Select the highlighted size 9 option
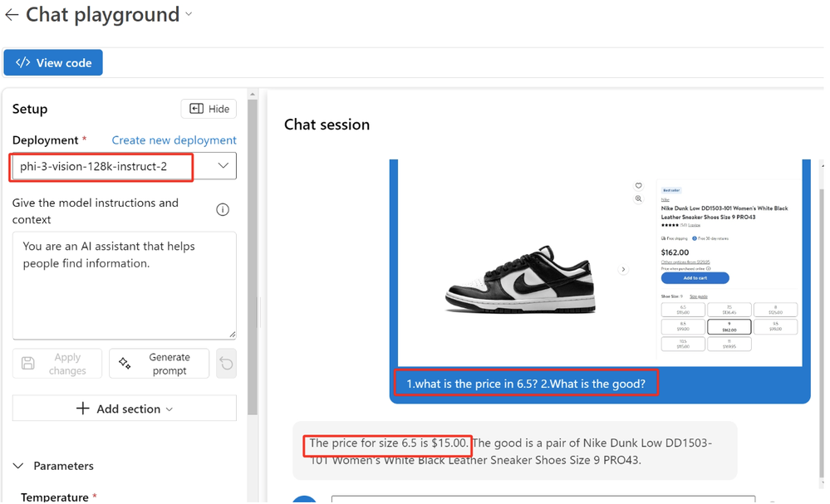 click(729, 326)
